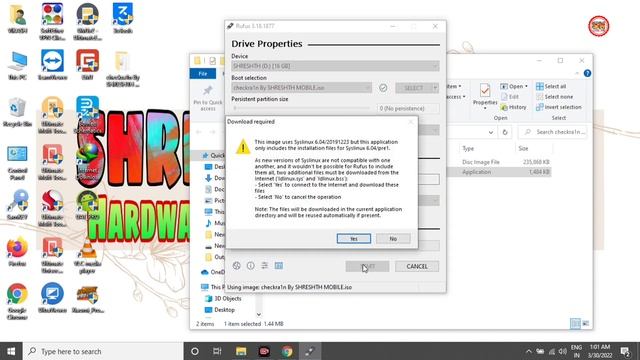
Task: Open Task View from the taskbar
Action: tap(217, 351)
